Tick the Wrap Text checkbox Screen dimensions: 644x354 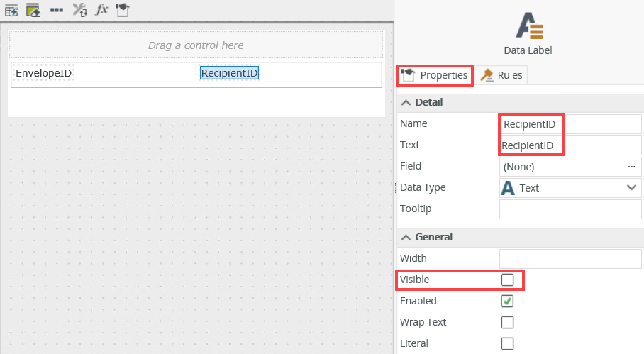coord(507,323)
